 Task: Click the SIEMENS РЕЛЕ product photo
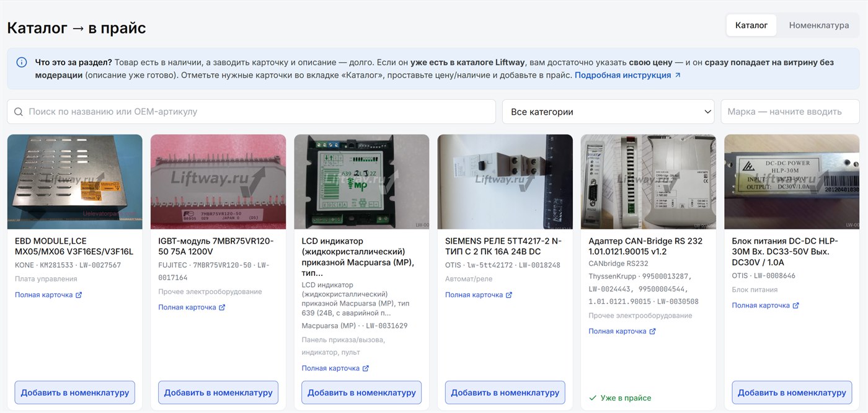pyautogui.click(x=505, y=182)
